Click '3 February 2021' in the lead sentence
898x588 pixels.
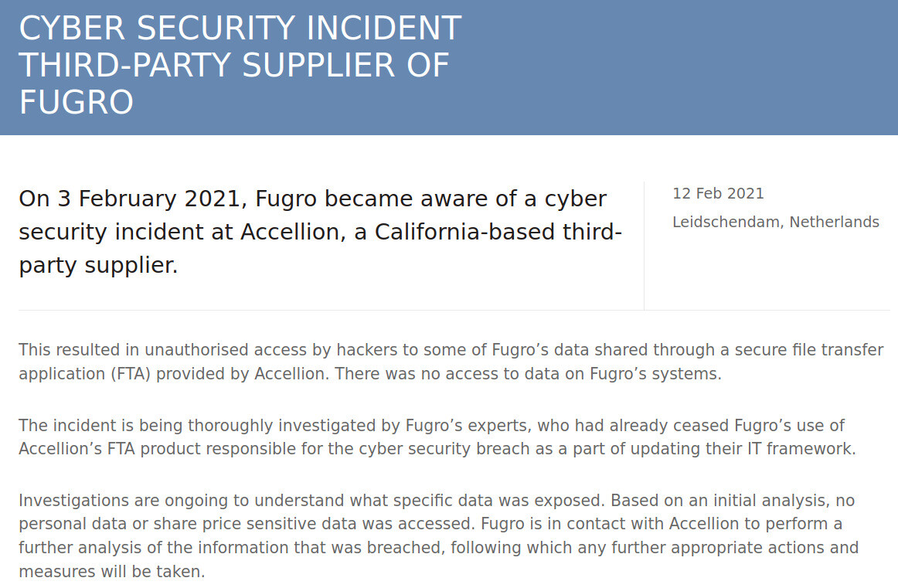[x=148, y=199]
